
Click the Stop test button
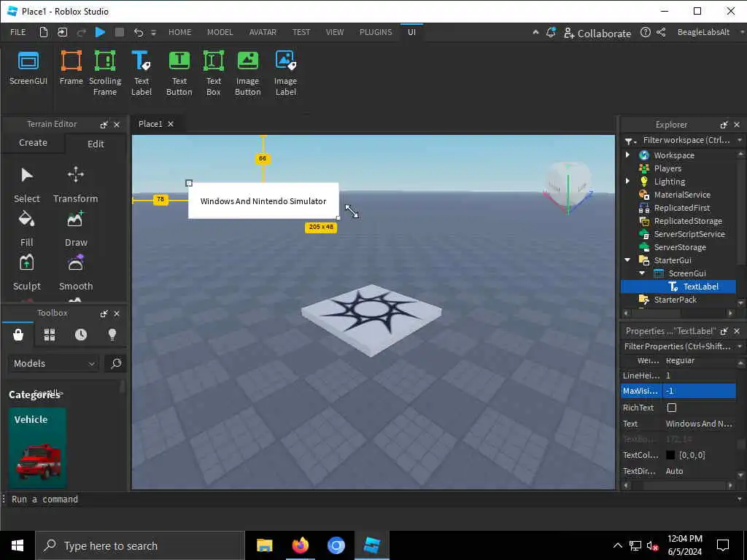(x=120, y=32)
